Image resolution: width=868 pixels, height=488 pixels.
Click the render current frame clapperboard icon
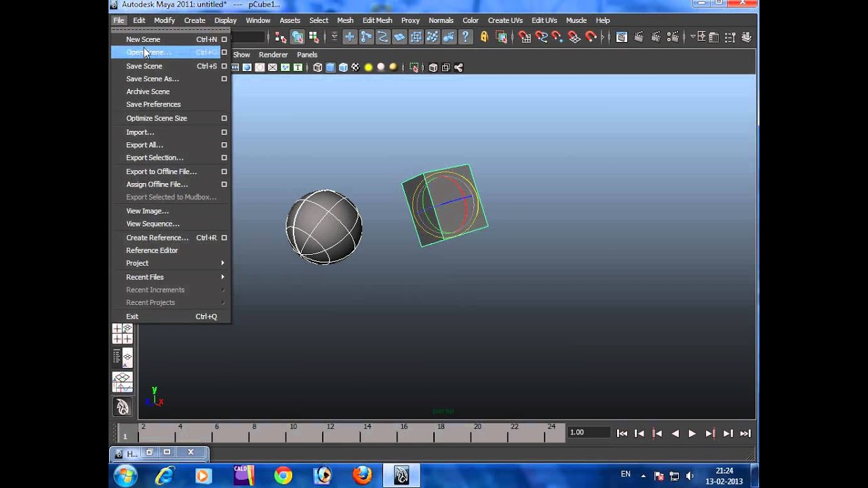coord(638,37)
